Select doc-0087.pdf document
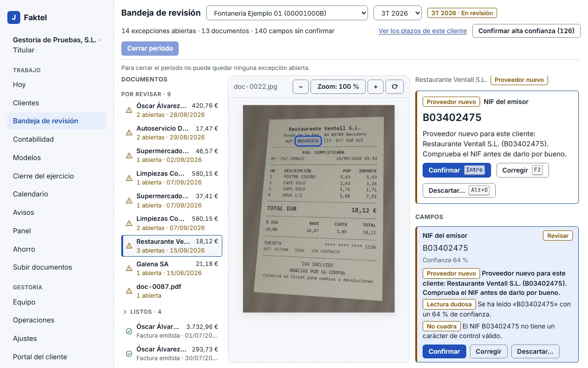This screenshot has width=588, height=368. (x=172, y=291)
